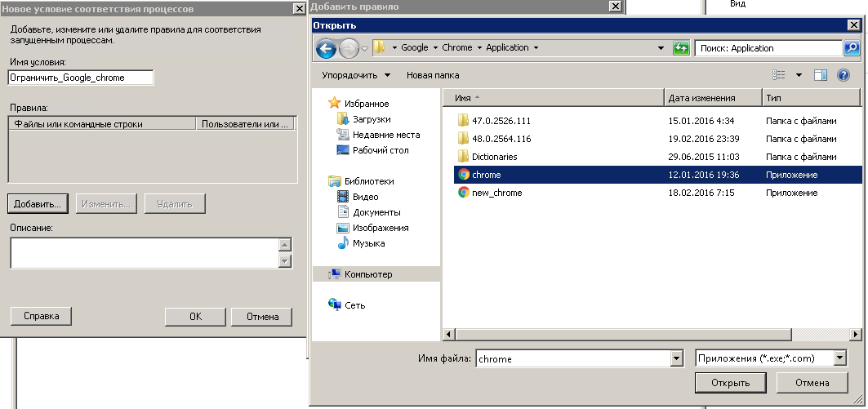
Task: Click the help question mark icon
Action: [844, 75]
